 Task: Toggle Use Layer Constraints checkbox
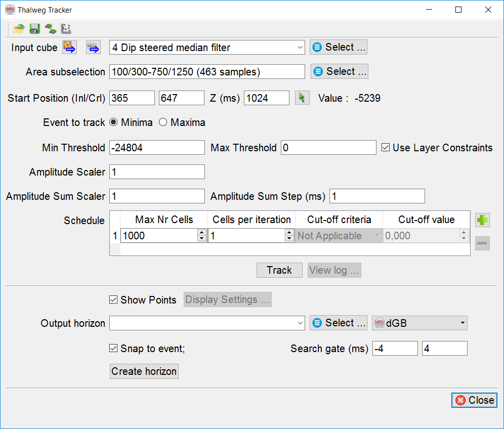(x=386, y=148)
